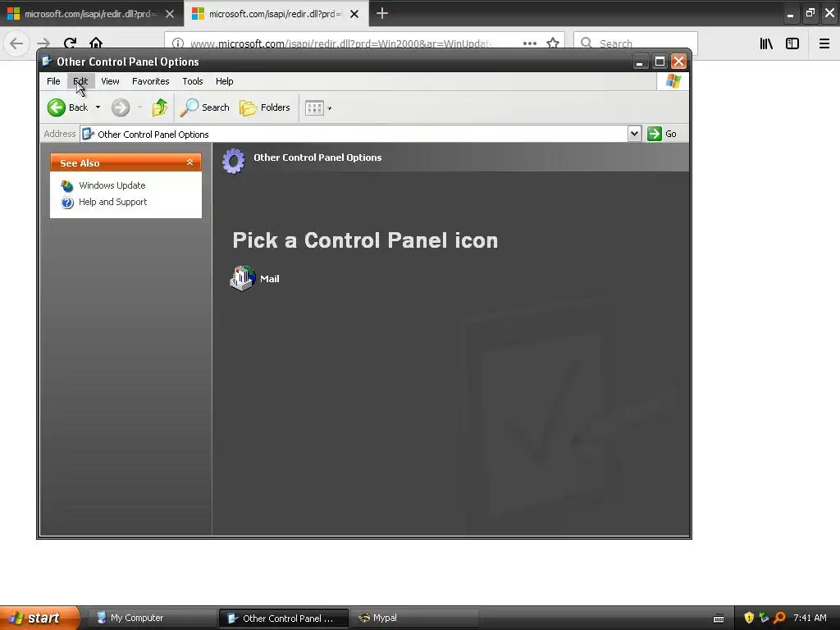Maximize the Other Control Panel Options window
This screenshot has width=840, height=630.
pyautogui.click(x=660, y=62)
